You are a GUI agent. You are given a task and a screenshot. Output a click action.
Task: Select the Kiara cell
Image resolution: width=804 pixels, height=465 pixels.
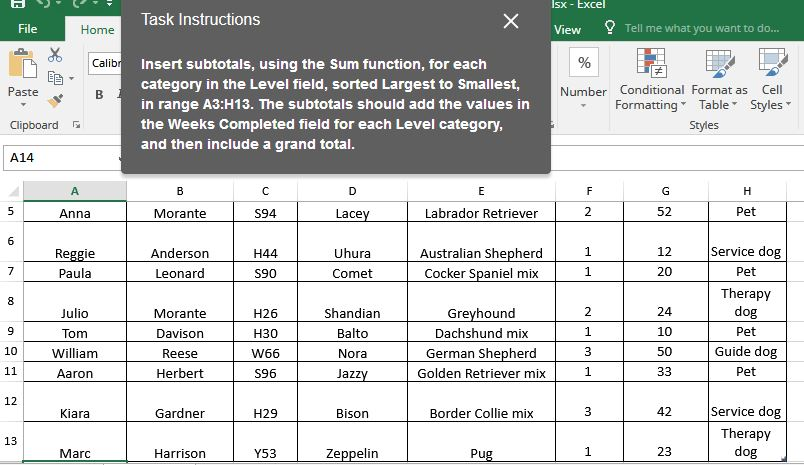(75, 401)
